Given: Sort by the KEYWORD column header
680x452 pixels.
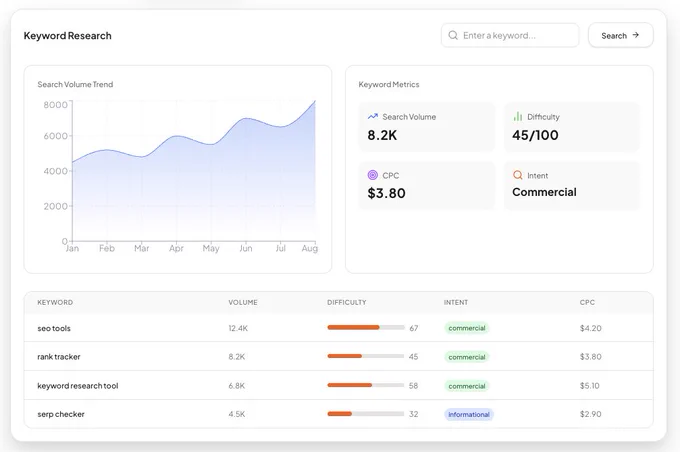Looking at the screenshot, I should click(55, 302).
